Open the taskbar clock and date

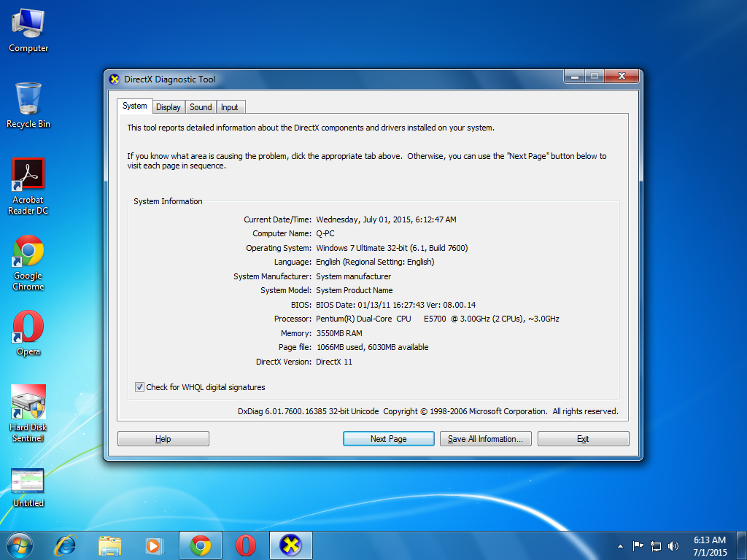tap(710, 546)
